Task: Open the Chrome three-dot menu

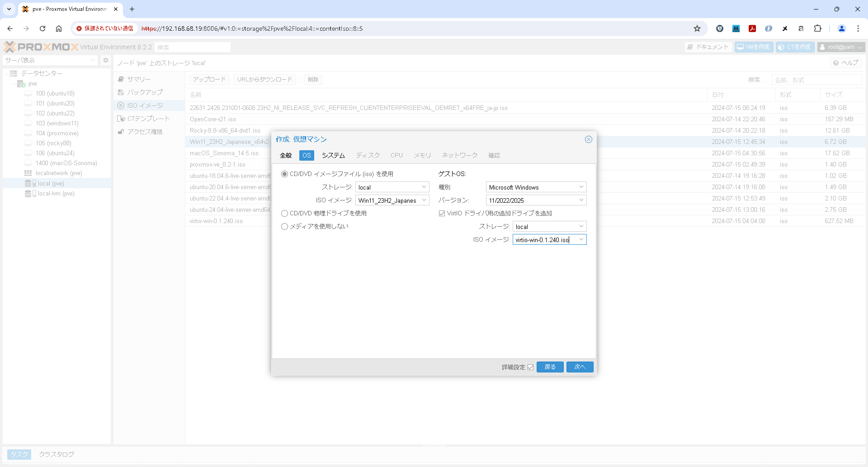Action: (858, 29)
